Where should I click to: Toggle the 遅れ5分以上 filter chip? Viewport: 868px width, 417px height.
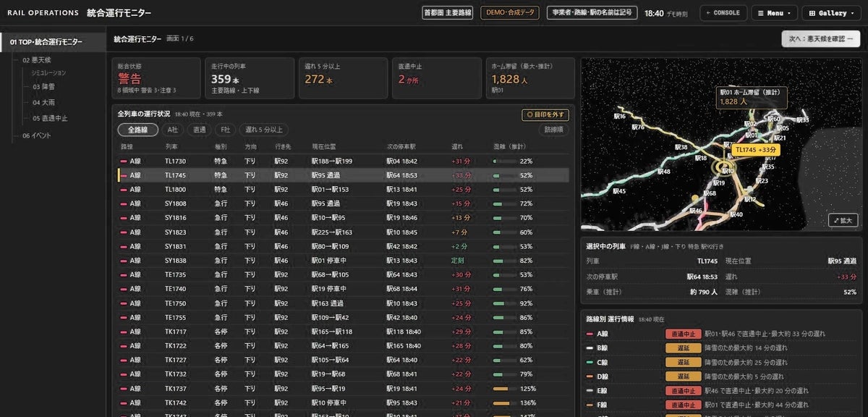(263, 130)
